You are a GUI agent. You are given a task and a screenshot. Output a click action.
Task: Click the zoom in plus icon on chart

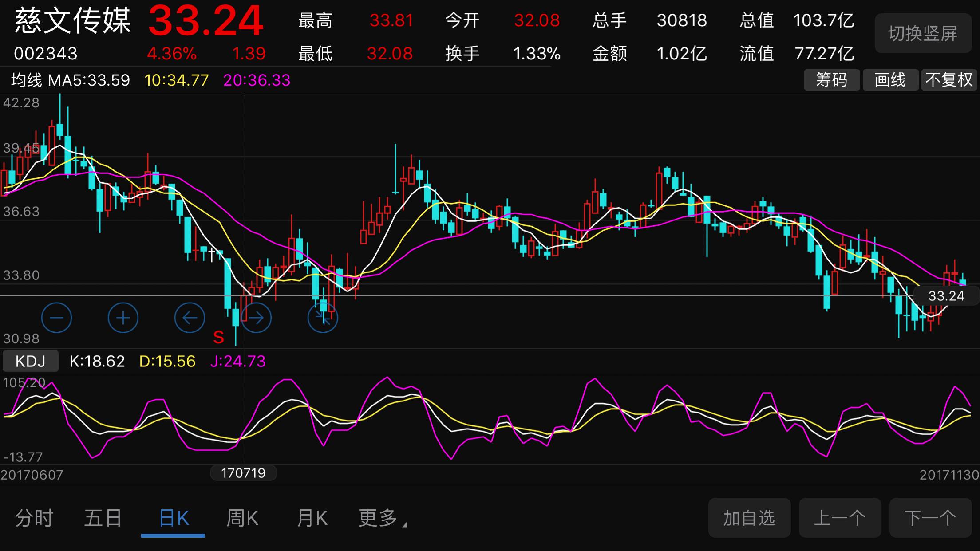[x=123, y=318]
